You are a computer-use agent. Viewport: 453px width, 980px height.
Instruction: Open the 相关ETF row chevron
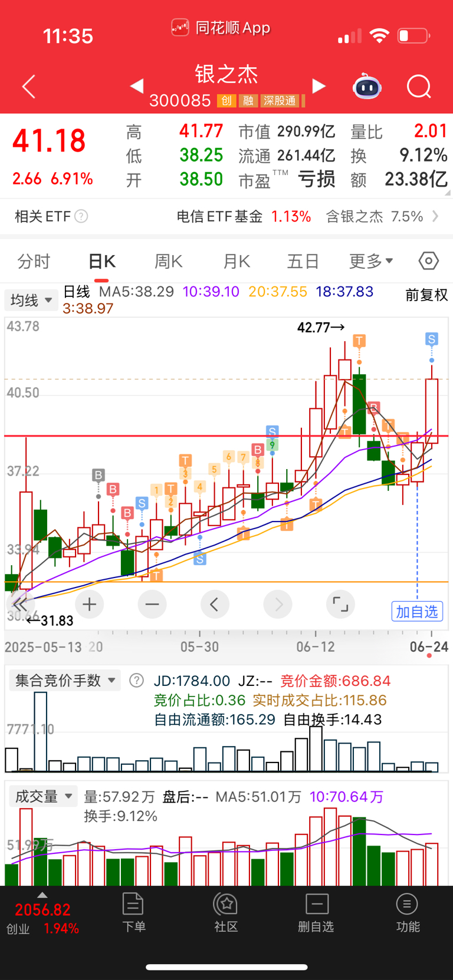(435, 216)
